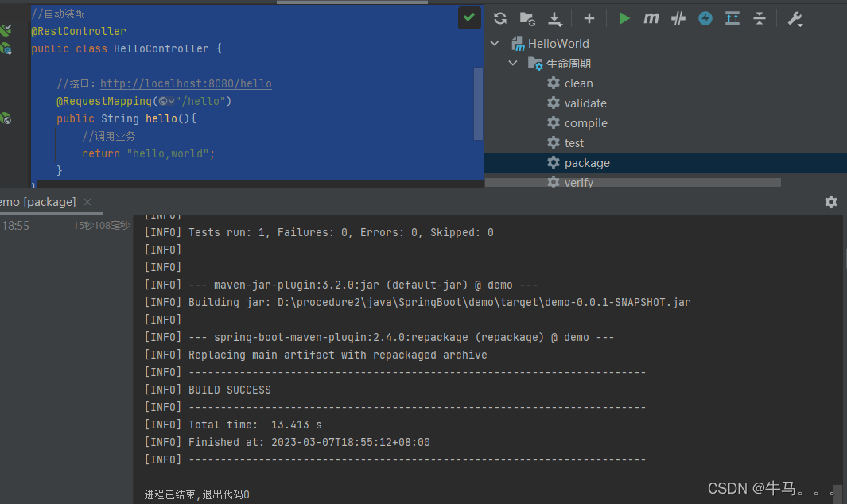Select the compile lifecycle goal
The image size is (847, 504).
click(x=586, y=123)
